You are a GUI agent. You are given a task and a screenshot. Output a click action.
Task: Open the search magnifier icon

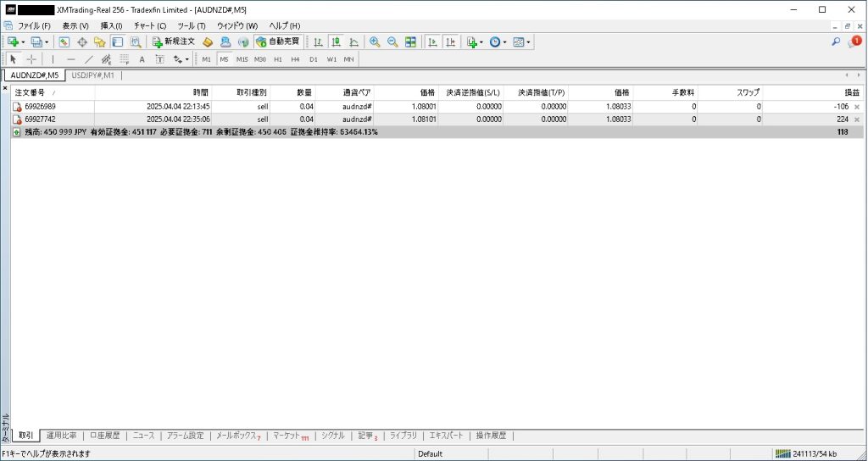[x=836, y=42]
